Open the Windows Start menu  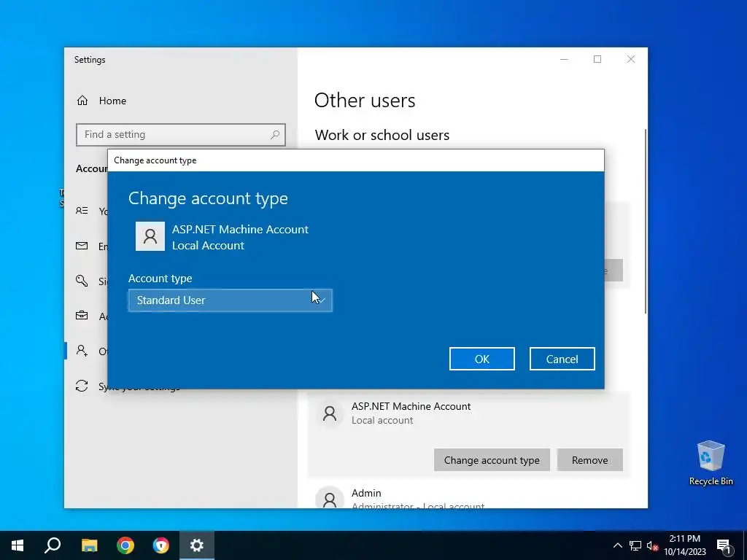click(18, 545)
